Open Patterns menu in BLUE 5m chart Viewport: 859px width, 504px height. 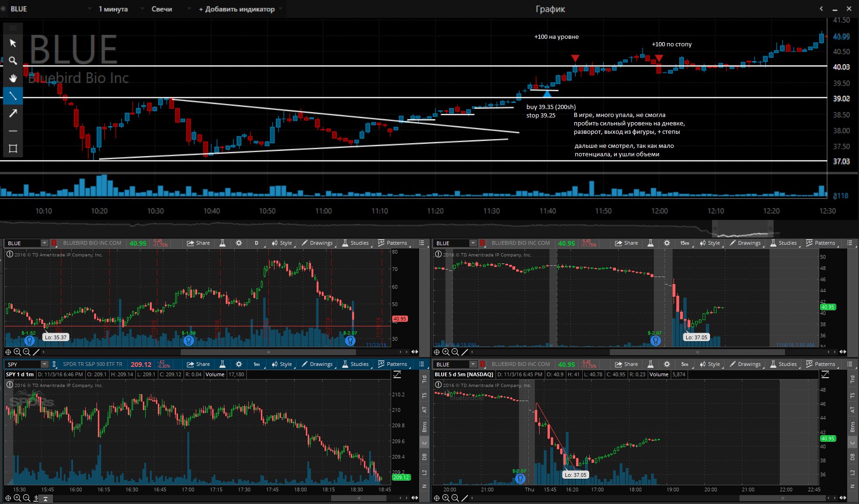pos(821,364)
